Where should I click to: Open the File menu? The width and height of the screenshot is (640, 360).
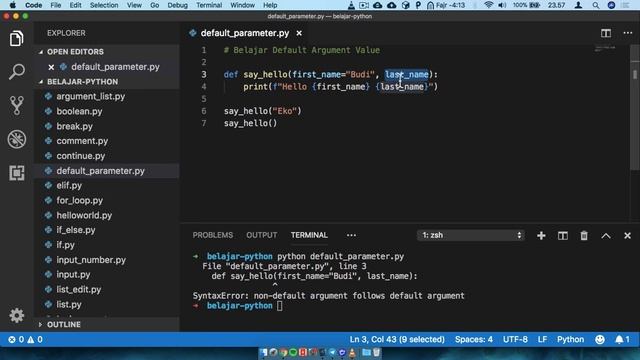[56, 5]
